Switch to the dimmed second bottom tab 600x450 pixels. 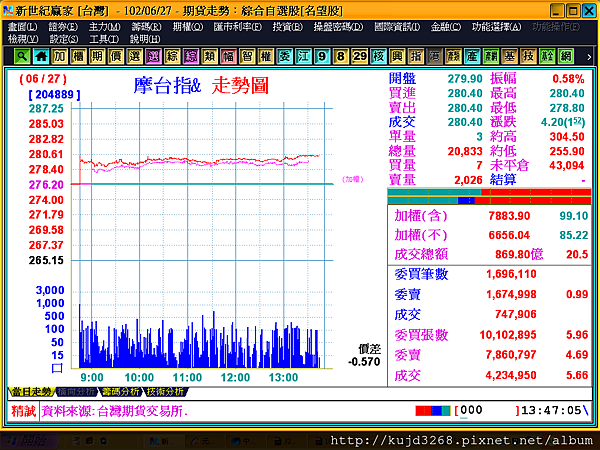(x=76, y=392)
